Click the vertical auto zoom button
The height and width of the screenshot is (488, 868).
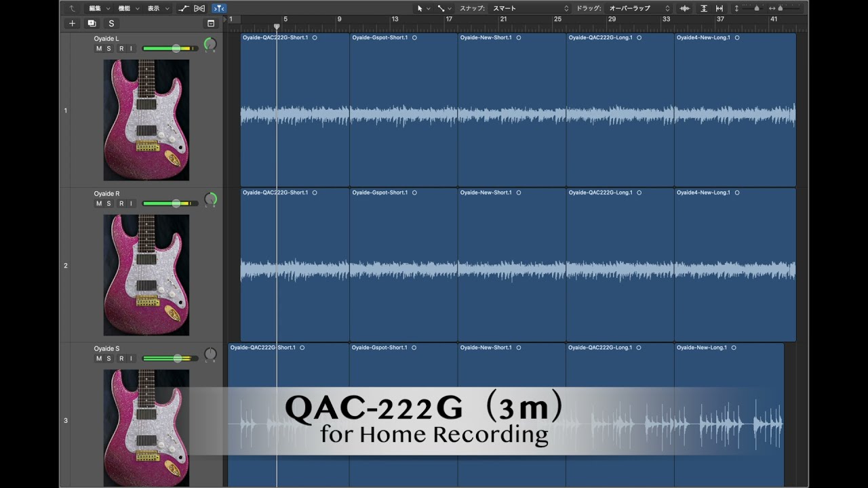704,8
